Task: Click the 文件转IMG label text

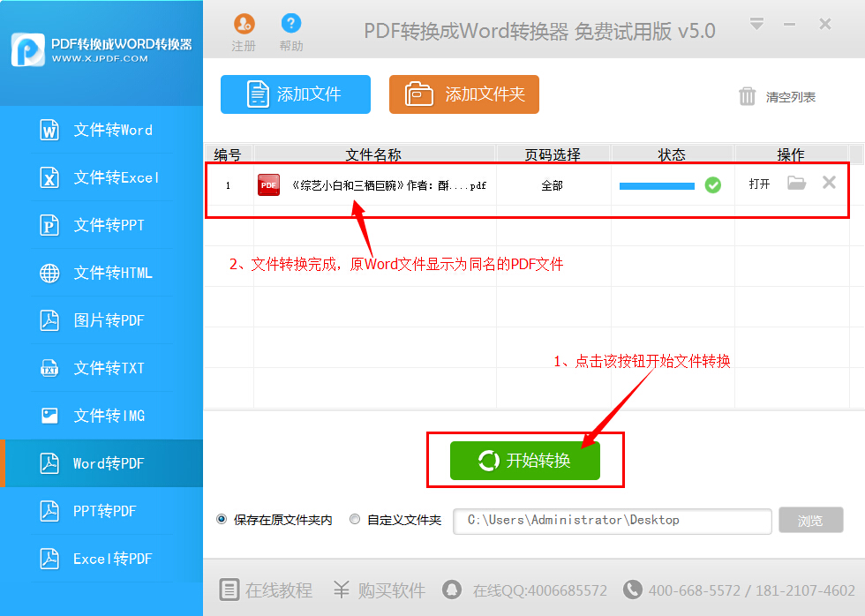Action: tap(109, 416)
